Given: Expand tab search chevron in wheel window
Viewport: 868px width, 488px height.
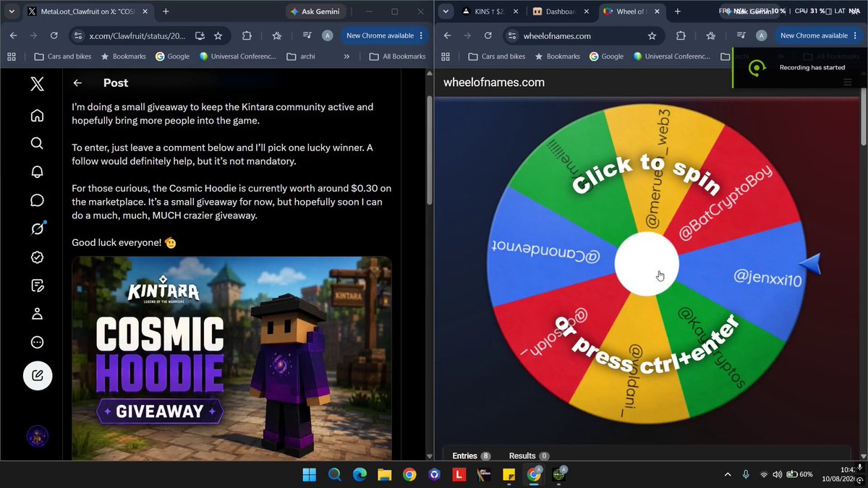Looking at the screenshot, I should pyautogui.click(x=446, y=12).
